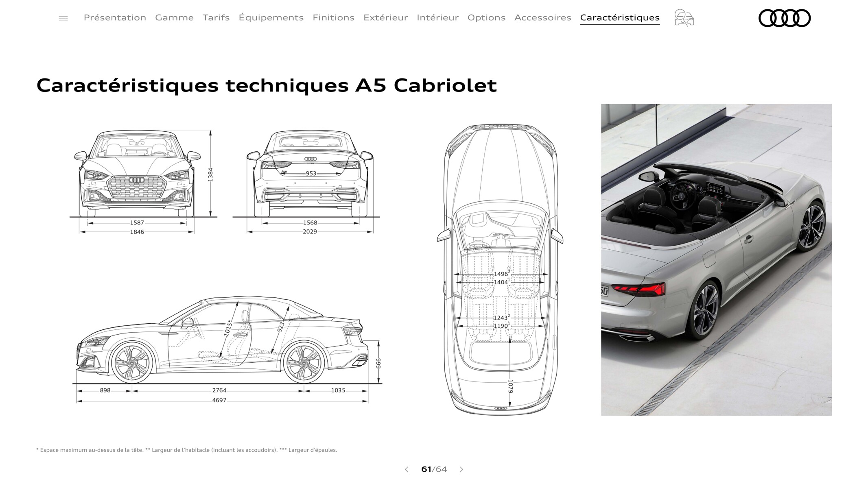Open the Présentation tab
868x488 pixels.
(115, 18)
